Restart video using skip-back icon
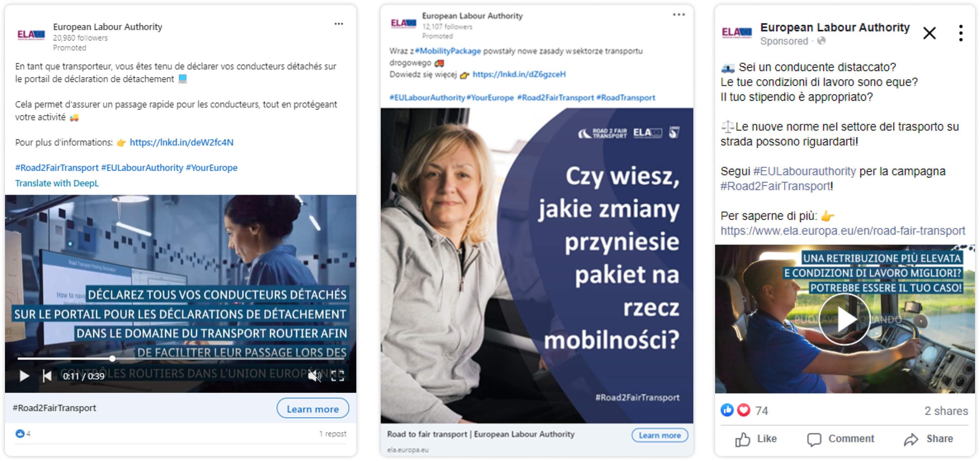The image size is (980, 461). point(47,376)
